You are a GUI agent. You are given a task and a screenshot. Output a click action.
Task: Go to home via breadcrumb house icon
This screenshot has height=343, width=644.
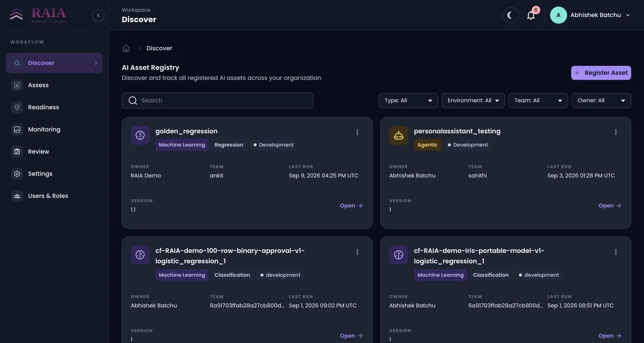[x=126, y=48]
